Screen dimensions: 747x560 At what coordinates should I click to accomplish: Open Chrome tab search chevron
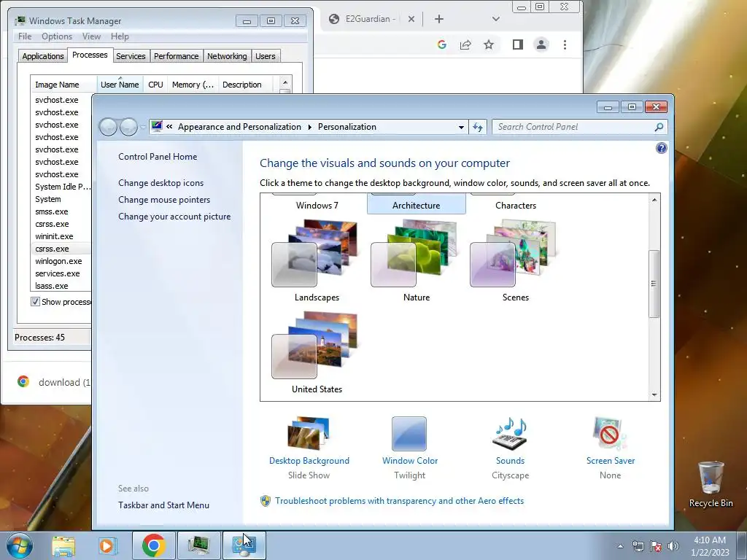point(496,19)
